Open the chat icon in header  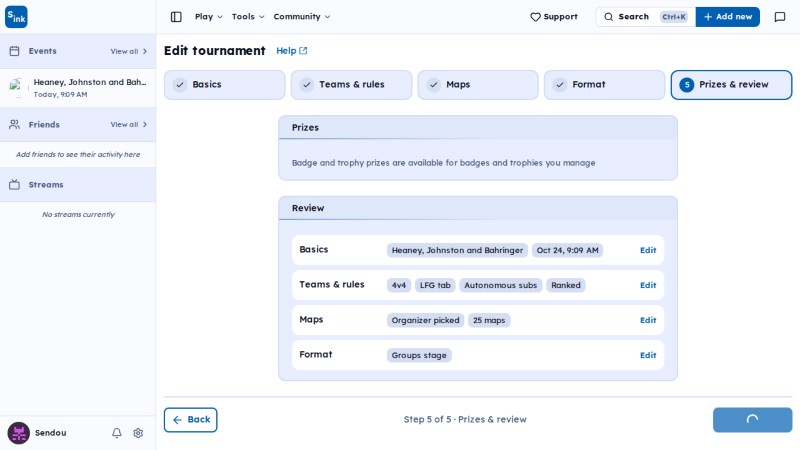click(780, 17)
